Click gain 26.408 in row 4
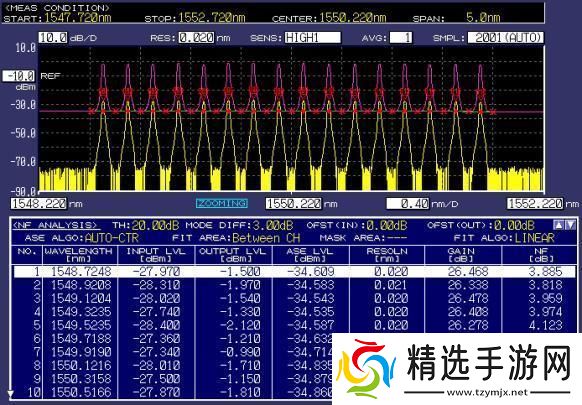 (468, 312)
